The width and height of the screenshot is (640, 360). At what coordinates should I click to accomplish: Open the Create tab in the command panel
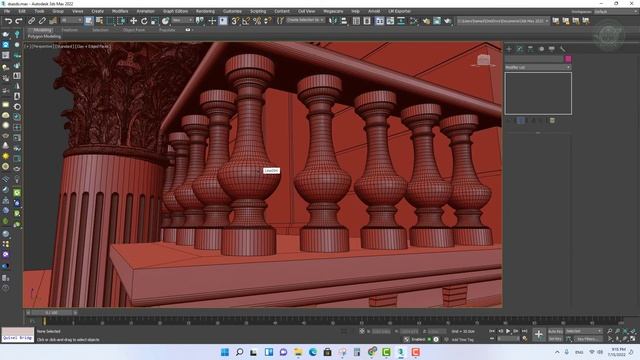click(x=509, y=49)
